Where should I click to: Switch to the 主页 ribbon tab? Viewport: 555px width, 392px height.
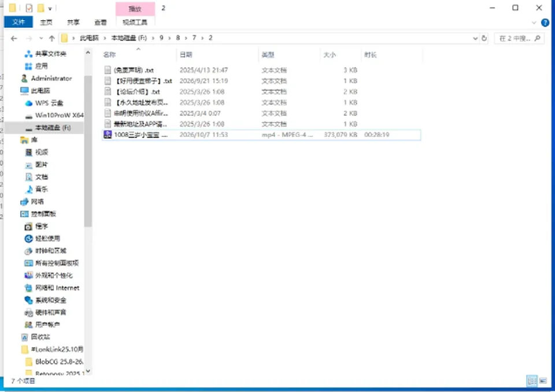pos(46,23)
